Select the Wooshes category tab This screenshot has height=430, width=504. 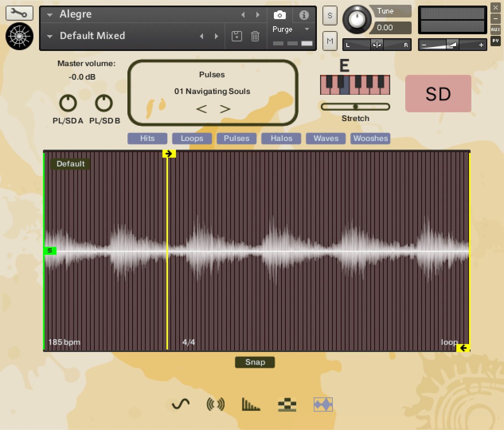pos(371,139)
